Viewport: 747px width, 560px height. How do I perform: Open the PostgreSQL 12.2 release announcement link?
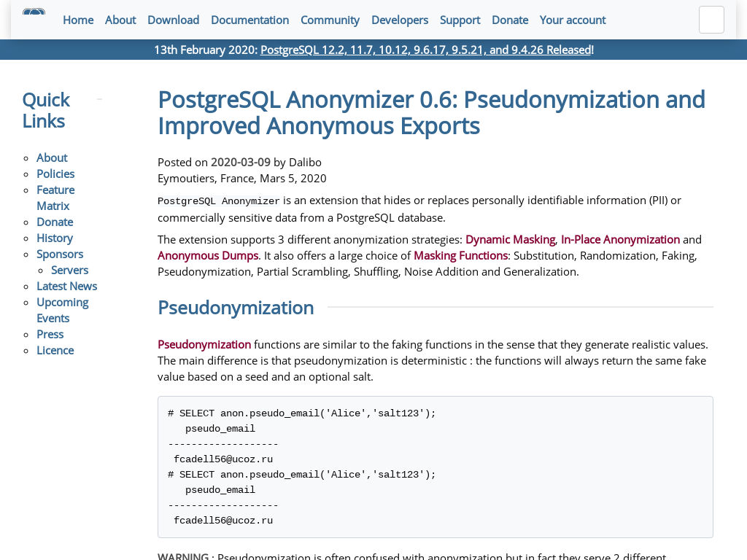[426, 50]
